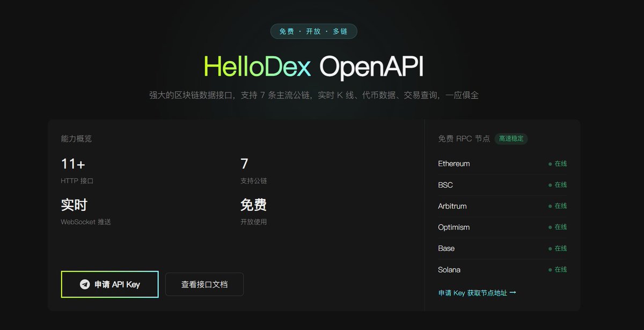
Task: Click the 高速稳定 badge
Action: click(x=511, y=138)
